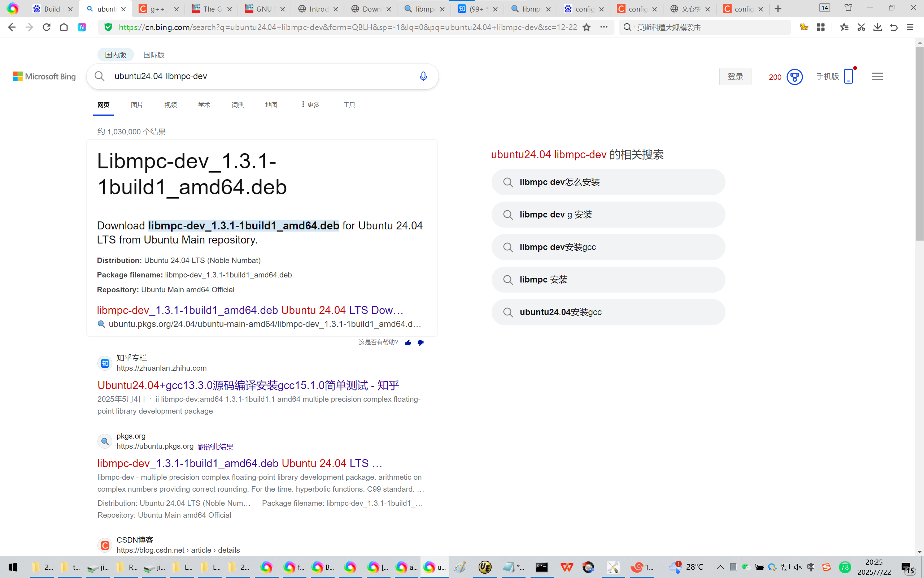
Task: Search related query libmpc dev怎么安装
Action: (x=608, y=182)
